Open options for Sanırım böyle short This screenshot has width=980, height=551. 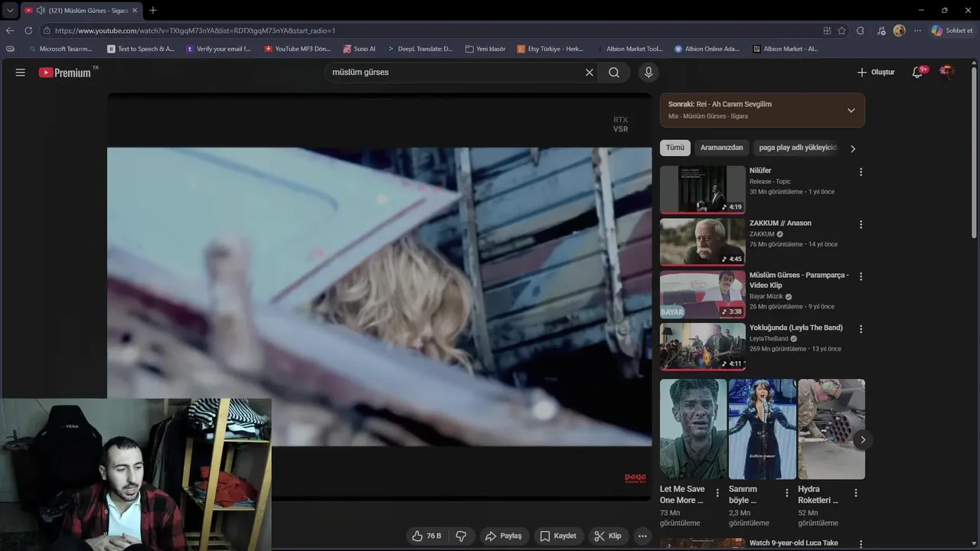tap(786, 493)
